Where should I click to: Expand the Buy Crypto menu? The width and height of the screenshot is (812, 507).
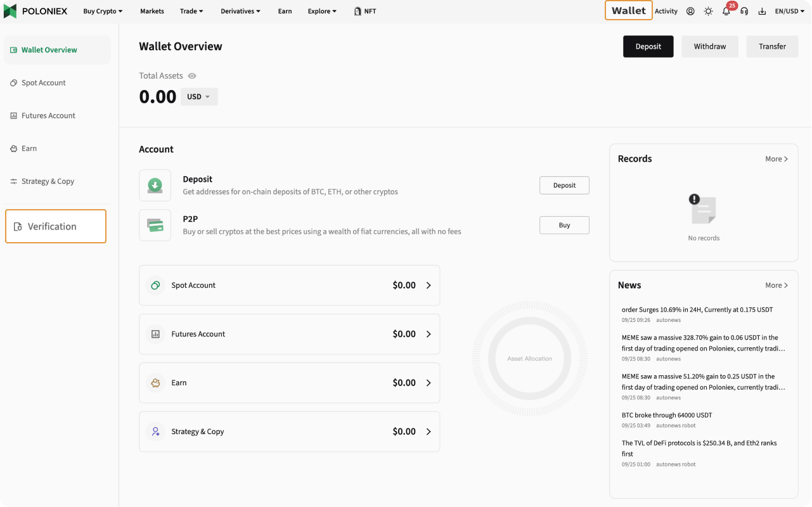pyautogui.click(x=103, y=11)
